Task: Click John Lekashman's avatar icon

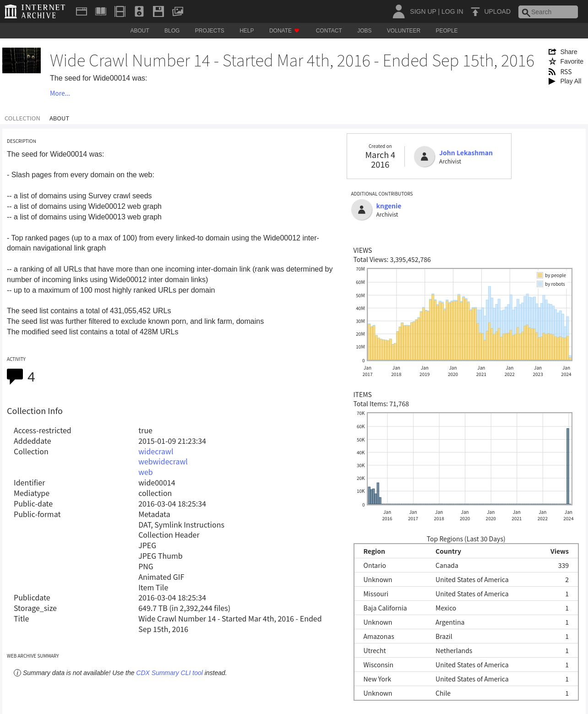Action: click(x=425, y=157)
